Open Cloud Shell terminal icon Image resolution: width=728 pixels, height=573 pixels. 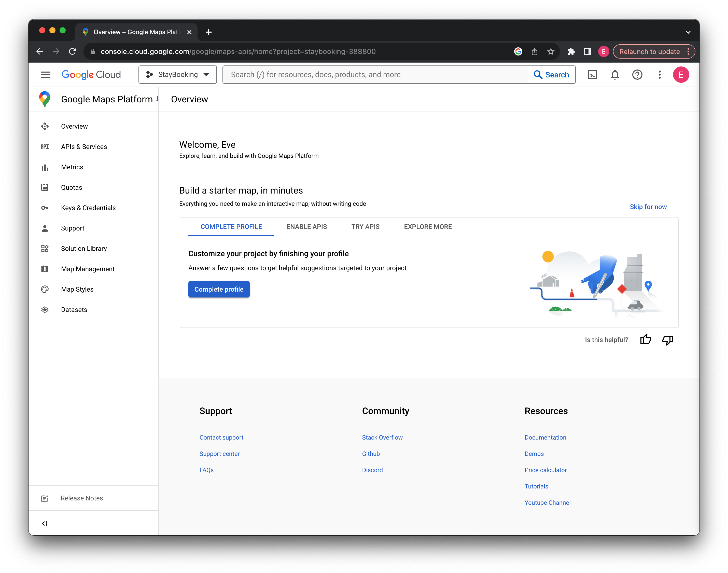[x=593, y=74]
